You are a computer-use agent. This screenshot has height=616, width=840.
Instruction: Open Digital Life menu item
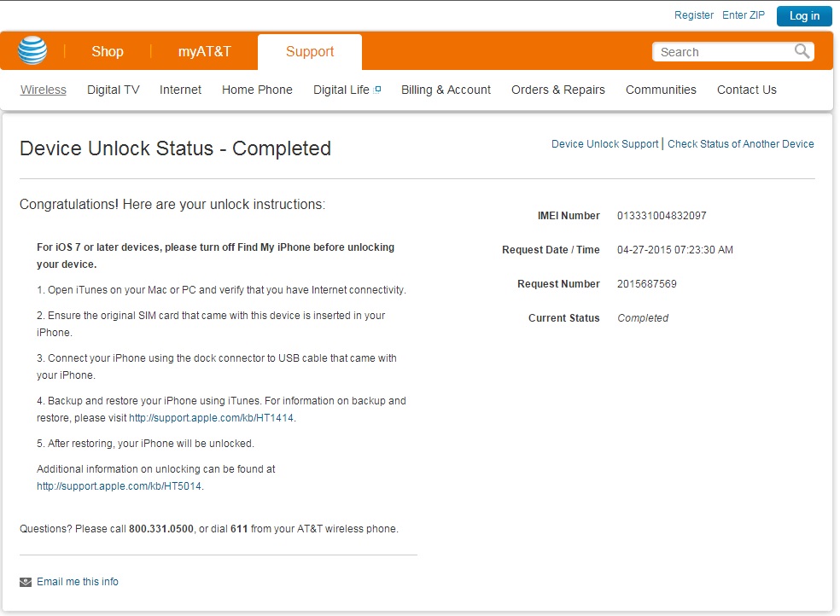click(341, 90)
